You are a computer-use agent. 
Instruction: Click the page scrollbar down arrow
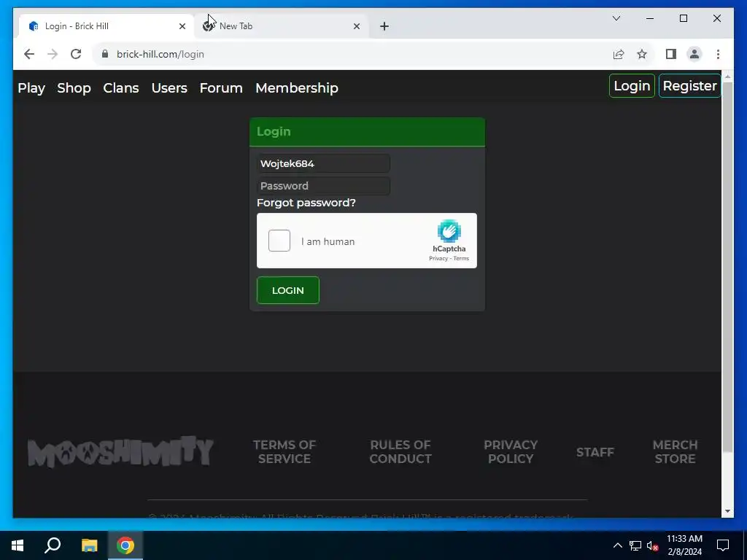coord(727,511)
